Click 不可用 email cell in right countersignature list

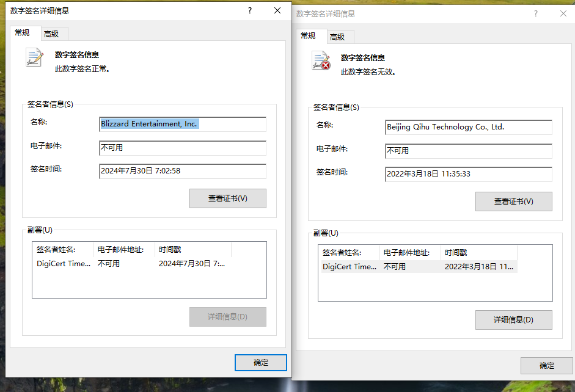[395, 267]
